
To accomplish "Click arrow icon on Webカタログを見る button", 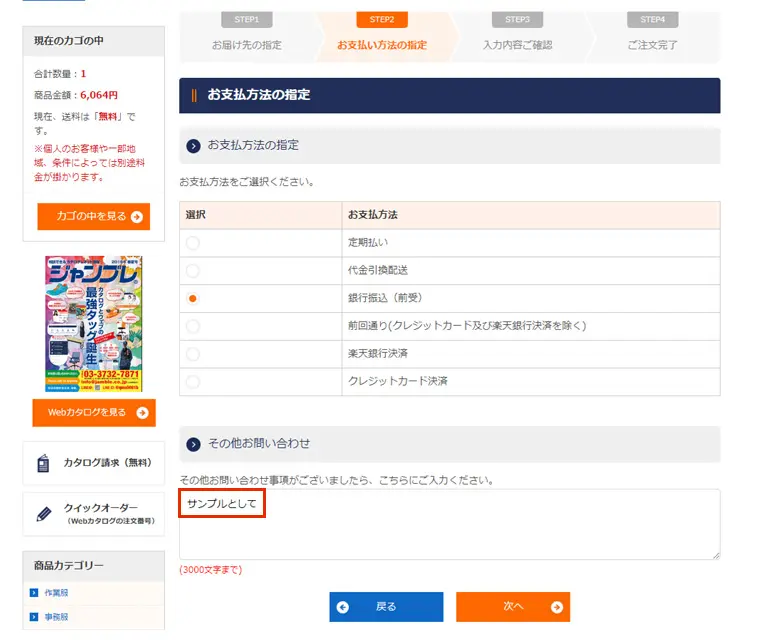I will click(143, 412).
